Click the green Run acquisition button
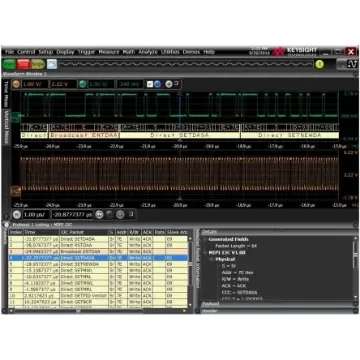The image size is (360, 360). pyautogui.click(x=9, y=64)
